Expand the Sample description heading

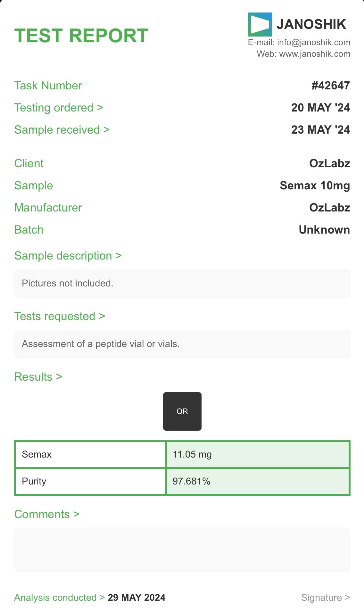68,256
